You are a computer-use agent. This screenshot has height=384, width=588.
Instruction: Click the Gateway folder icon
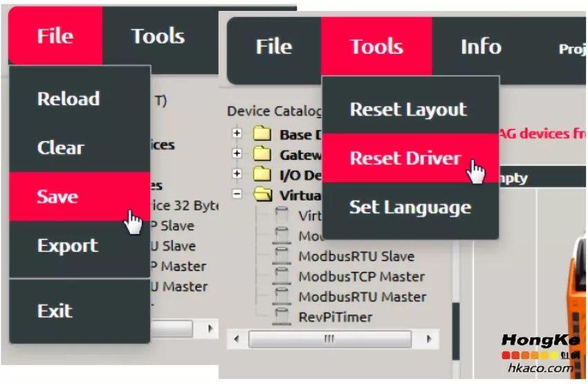click(x=262, y=154)
